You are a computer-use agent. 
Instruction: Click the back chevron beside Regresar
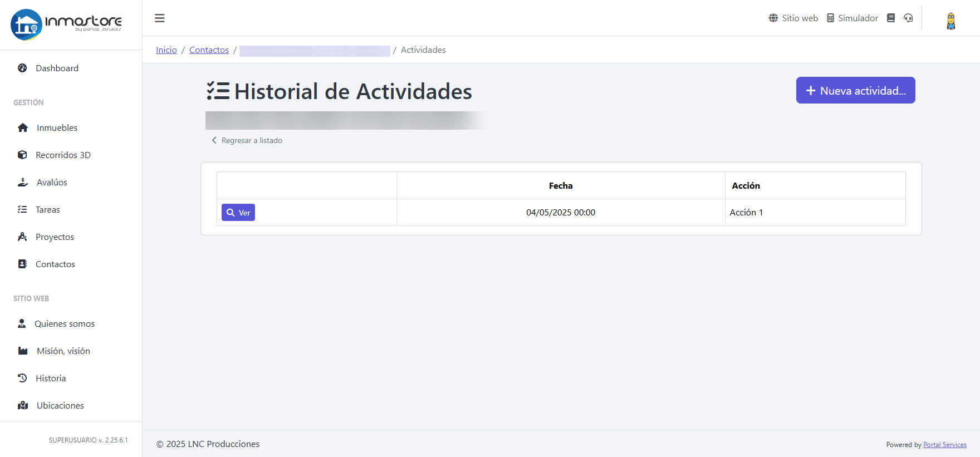[x=214, y=140]
